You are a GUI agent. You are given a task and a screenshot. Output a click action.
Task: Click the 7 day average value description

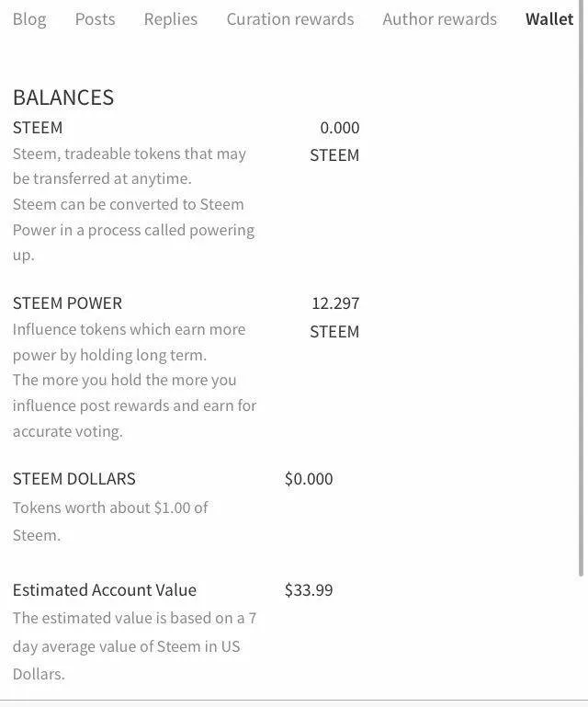pos(134,646)
